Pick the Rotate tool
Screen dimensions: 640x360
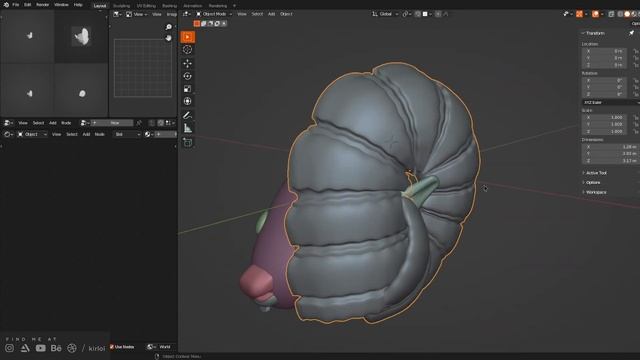(x=188, y=76)
